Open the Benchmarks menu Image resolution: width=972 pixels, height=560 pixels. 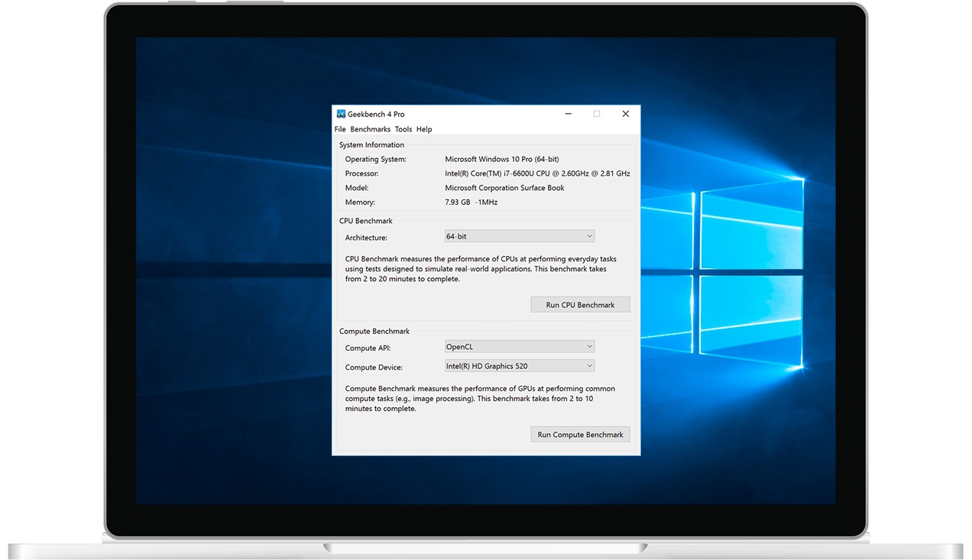click(370, 129)
